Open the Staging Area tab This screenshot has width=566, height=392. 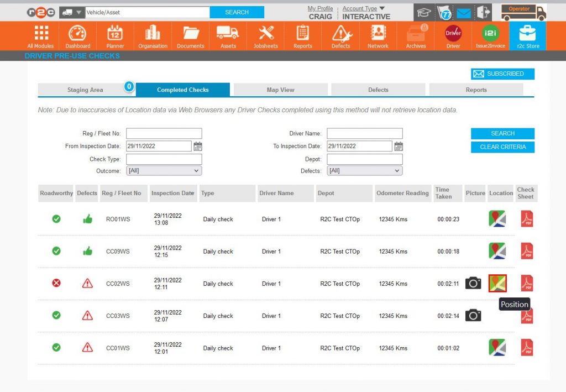pyautogui.click(x=85, y=90)
